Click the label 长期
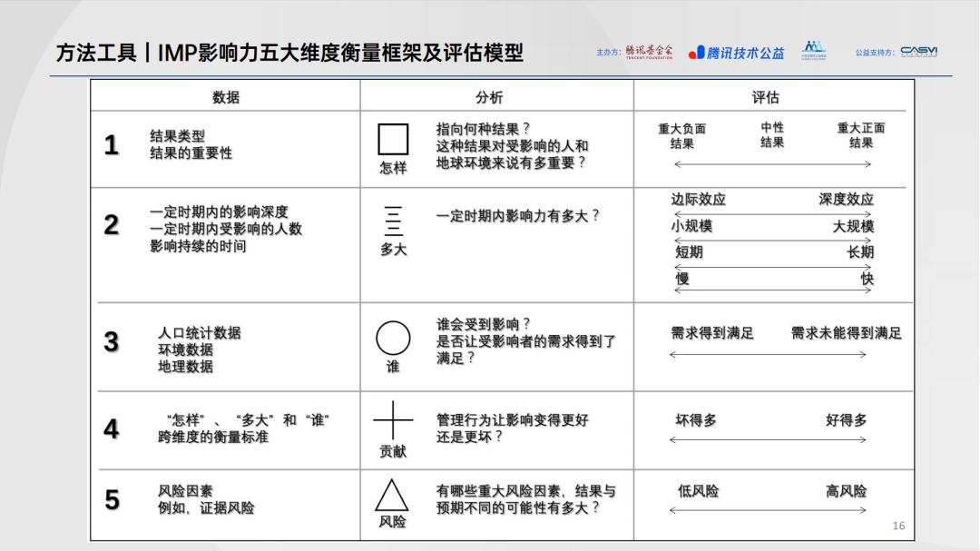Image resolution: width=980 pixels, height=551 pixels. point(860,252)
